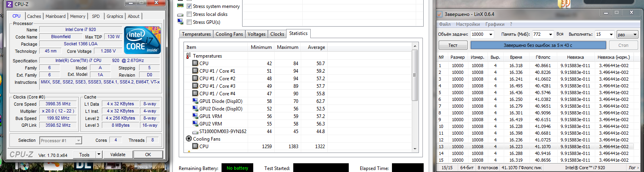The image size is (644, 172).
Task: Select the CPU tab in CPU-Z
Action: pos(17,16)
